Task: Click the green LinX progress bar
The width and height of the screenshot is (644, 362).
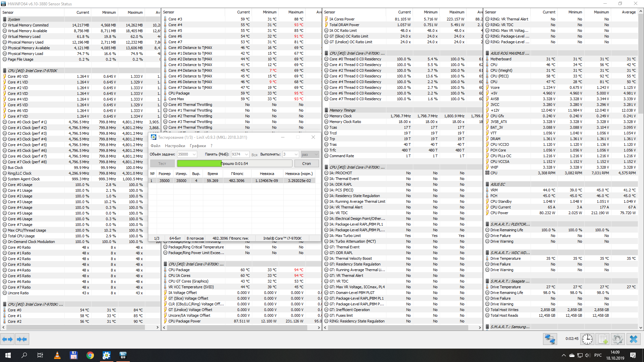Action: (199, 164)
